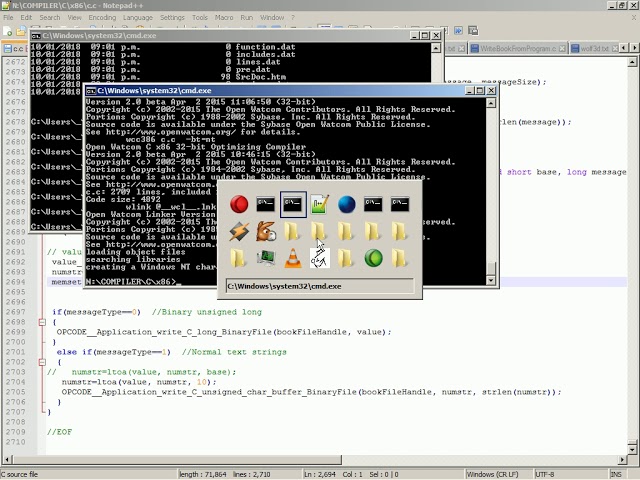Open the File menu
This screenshot has width=640, height=480.
click(x=8, y=18)
